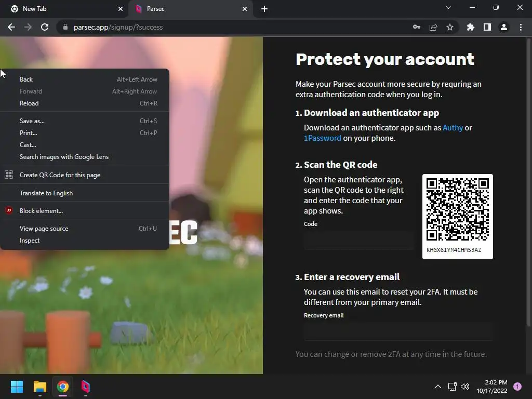Open the tab search chevron
The width and height of the screenshot is (532, 399).
[448, 7]
